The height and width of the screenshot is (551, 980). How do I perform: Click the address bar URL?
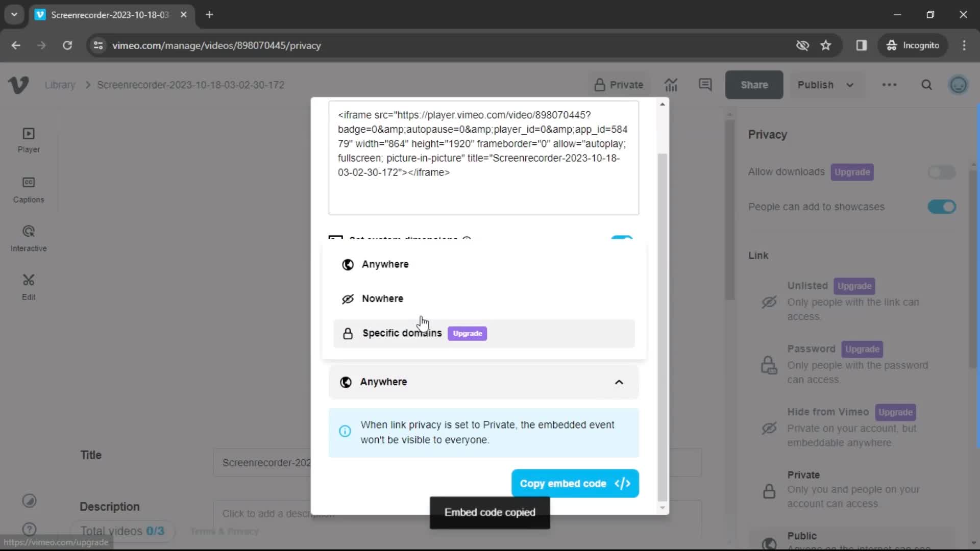tap(216, 45)
